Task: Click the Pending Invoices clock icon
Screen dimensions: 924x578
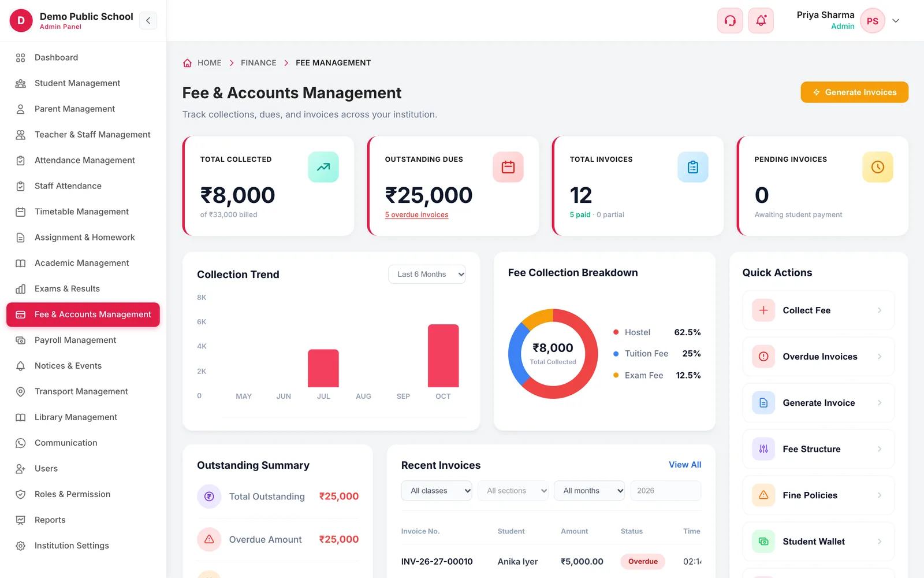Action: [878, 167]
